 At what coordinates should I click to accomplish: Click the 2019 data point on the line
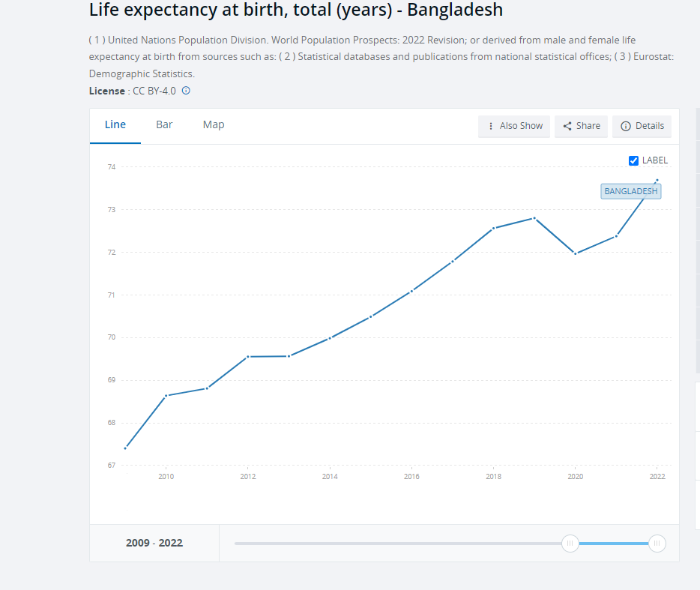click(x=534, y=218)
